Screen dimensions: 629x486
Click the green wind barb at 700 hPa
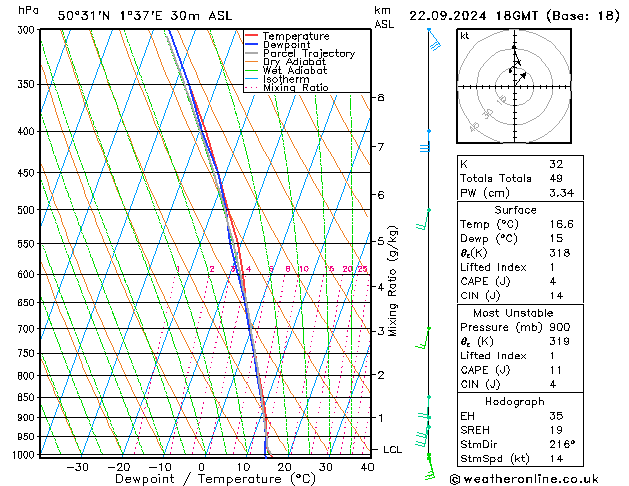point(423,338)
